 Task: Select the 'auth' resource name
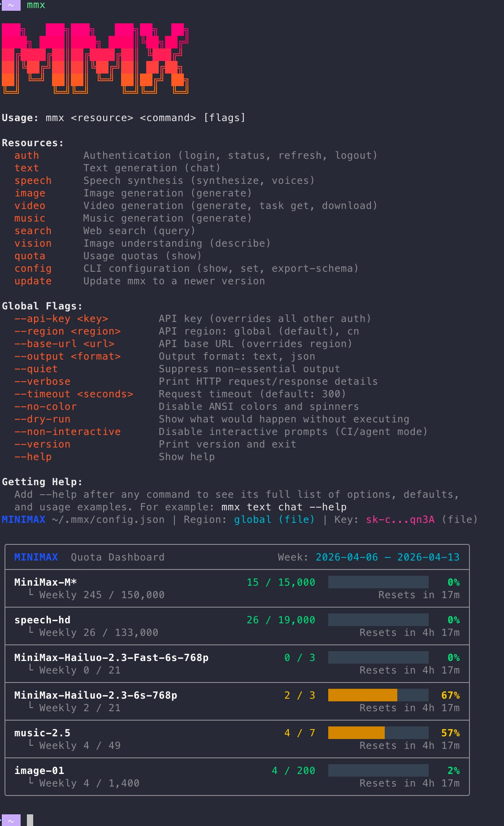point(26,155)
